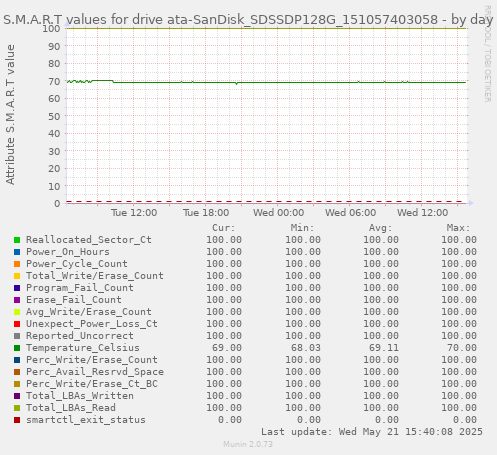Click the Perc_Write/Erase_Ct_BC olive-gold swatch
The width and height of the screenshot is (497, 455).
[x=17, y=384]
